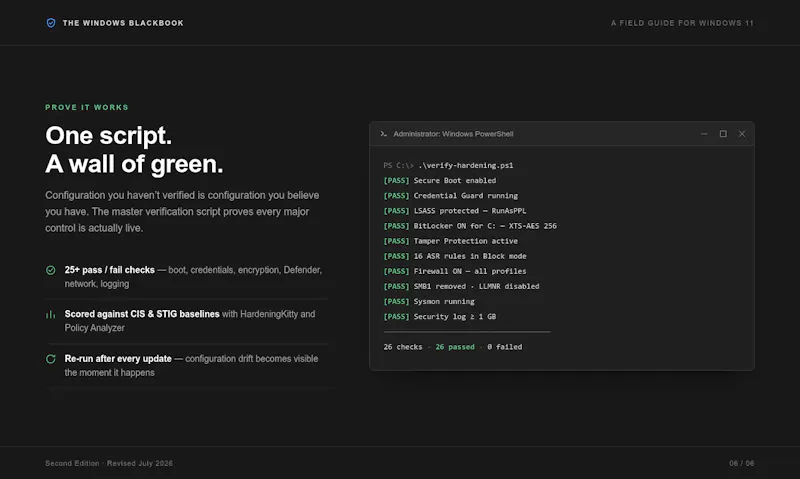Click the Sysmon running PASS line

point(429,301)
